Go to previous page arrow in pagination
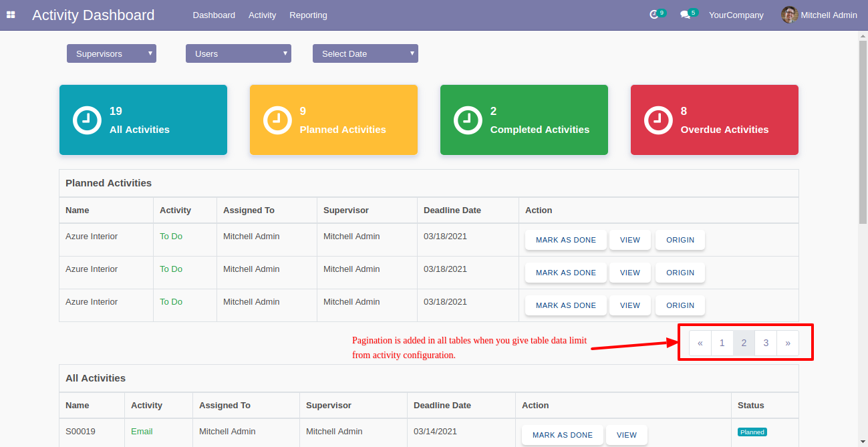 (x=700, y=343)
